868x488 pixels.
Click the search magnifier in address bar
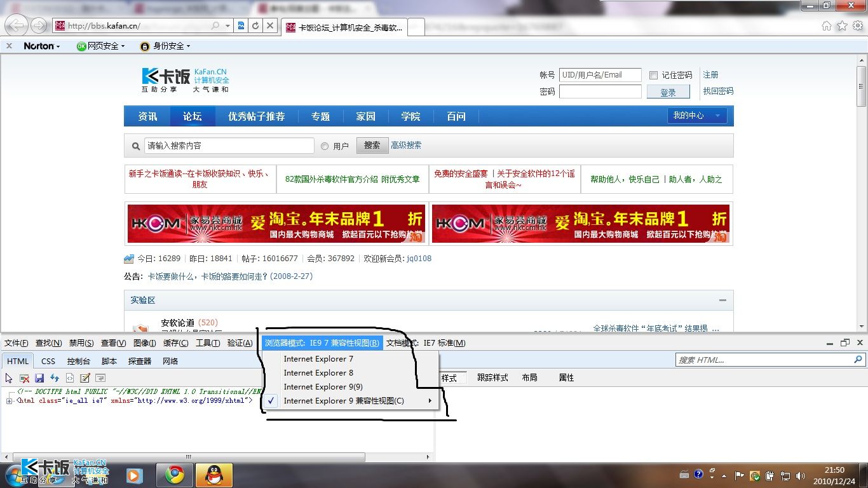pyautogui.click(x=214, y=26)
